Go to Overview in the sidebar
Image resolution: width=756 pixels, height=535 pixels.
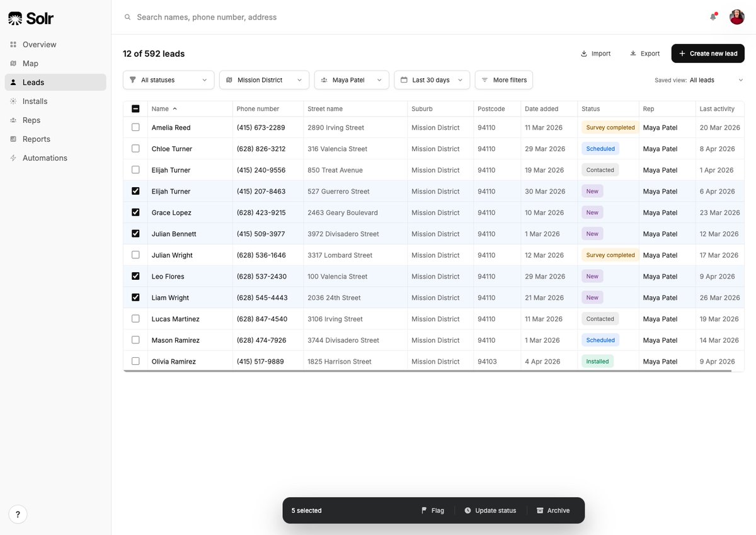point(55,45)
